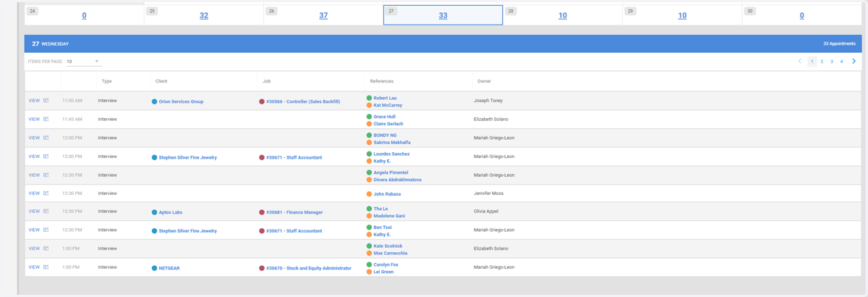
Task: Click the job dot beside #30566 Controller
Action: (262, 101)
